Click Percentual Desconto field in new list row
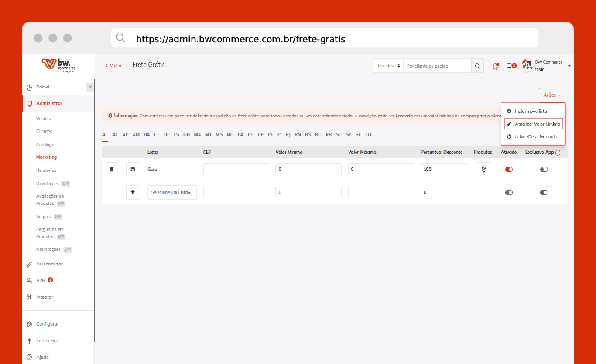596x364 pixels. tap(444, 192)
